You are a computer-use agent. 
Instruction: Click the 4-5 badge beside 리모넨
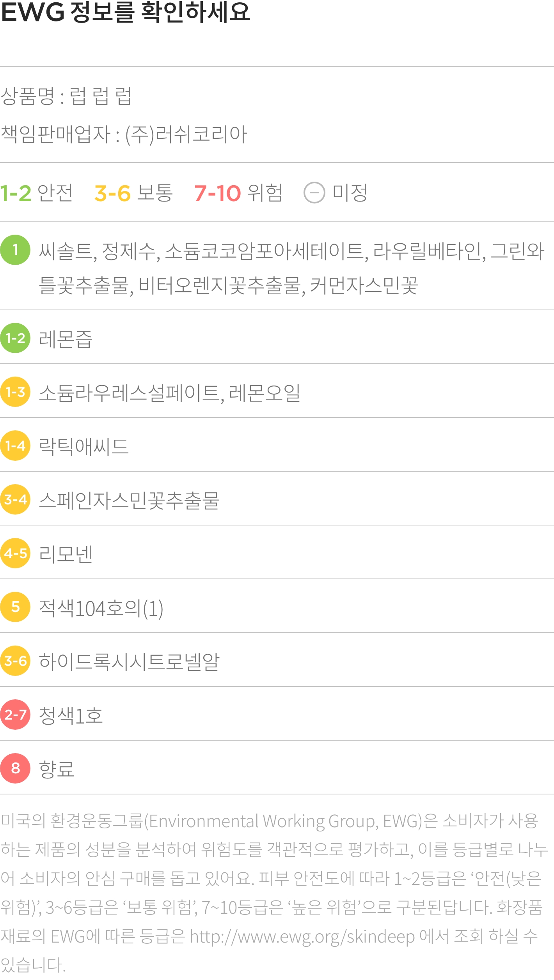[15, 553]
